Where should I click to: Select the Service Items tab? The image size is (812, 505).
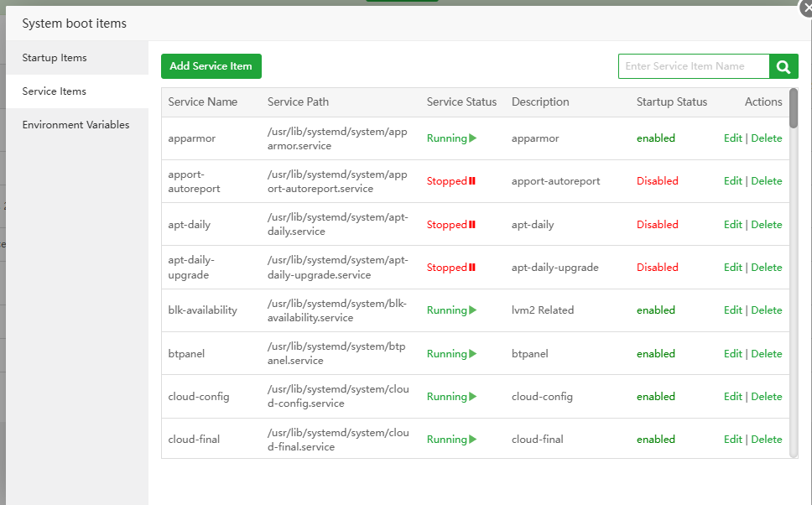pos(55,91)
